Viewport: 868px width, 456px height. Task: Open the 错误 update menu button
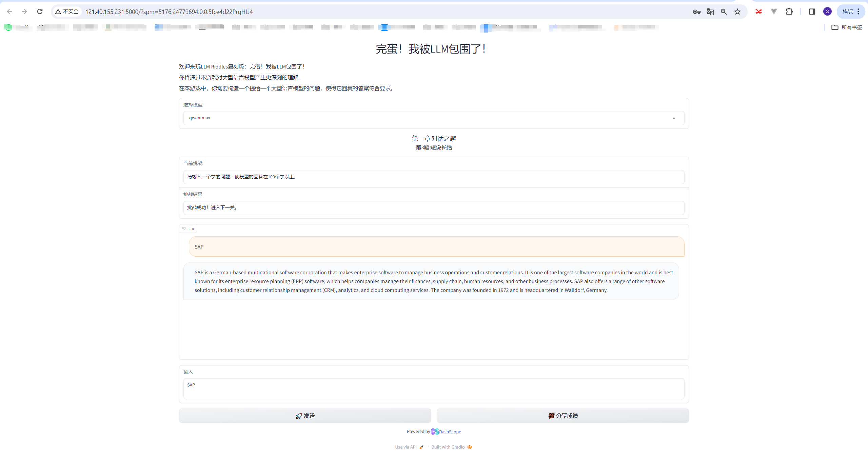(x=851, y=12)
